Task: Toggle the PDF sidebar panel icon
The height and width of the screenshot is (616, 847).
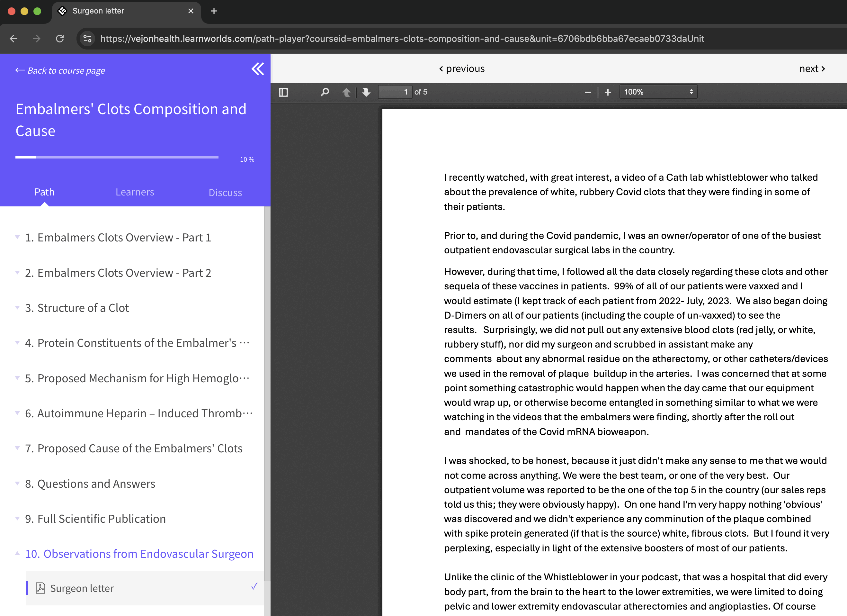Action: [x=283, y=92]
